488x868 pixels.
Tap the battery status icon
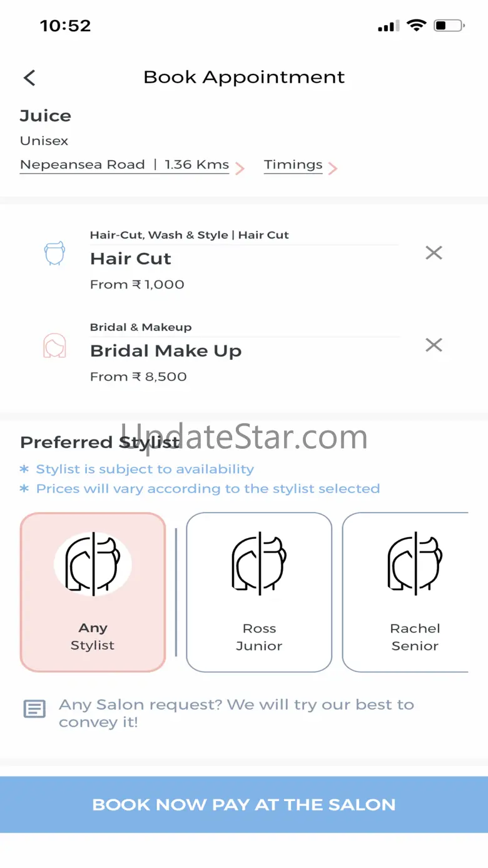pyautogui.click(x=449, y=26)
